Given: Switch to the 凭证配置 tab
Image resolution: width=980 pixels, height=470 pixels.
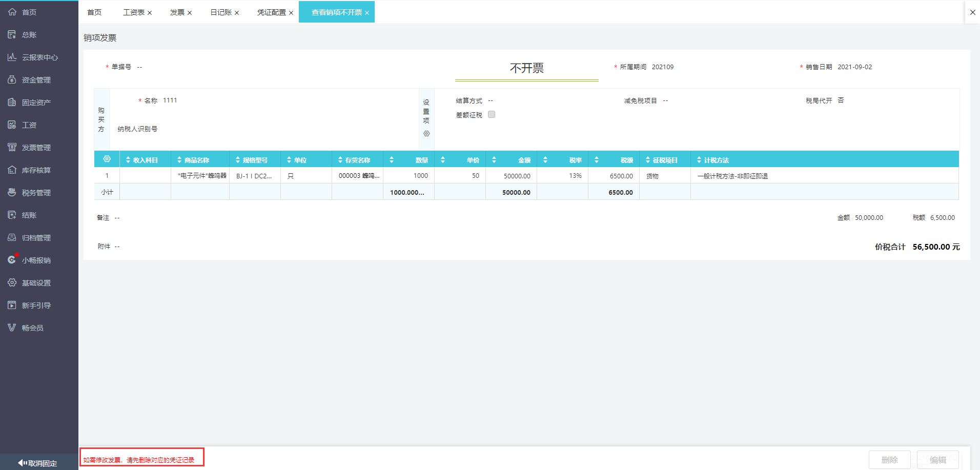Looking at the screenshot, I should 271,12.
